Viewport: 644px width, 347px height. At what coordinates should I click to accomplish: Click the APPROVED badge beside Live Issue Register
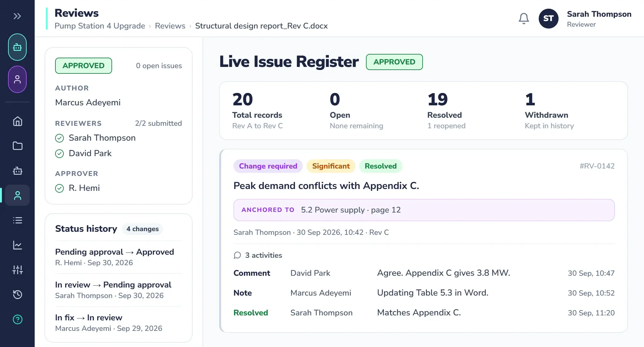click(x=394, y=62)
